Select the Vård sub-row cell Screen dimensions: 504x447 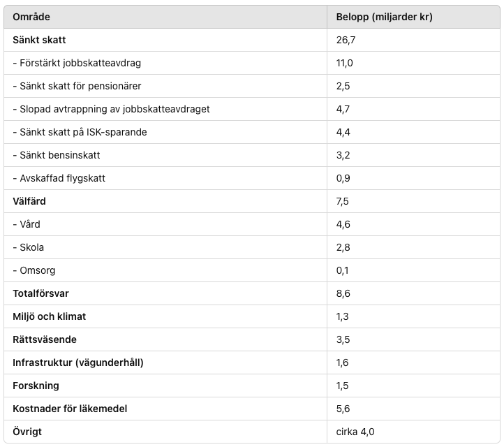coord(27,224)
